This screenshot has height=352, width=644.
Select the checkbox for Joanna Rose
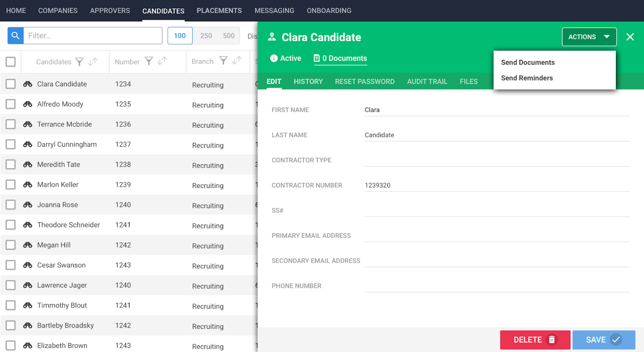[11, 205]
